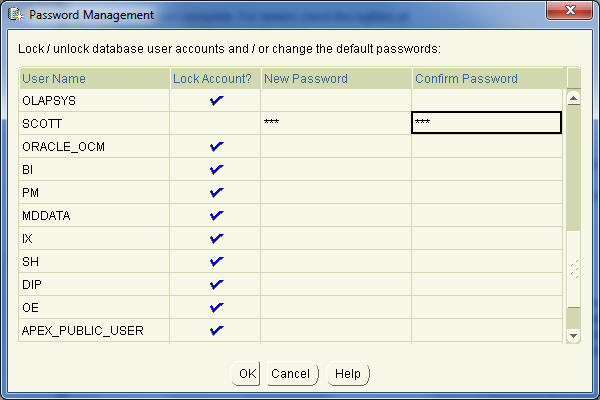This screenshot has width=600, height=400.
Task: Focus SCOTT's New Password field
Action: coord(336,123)
